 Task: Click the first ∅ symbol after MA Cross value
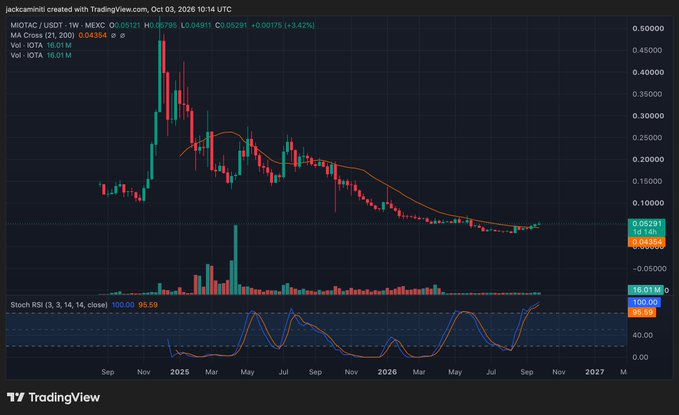pyautogui.click(x=113, y=36)
